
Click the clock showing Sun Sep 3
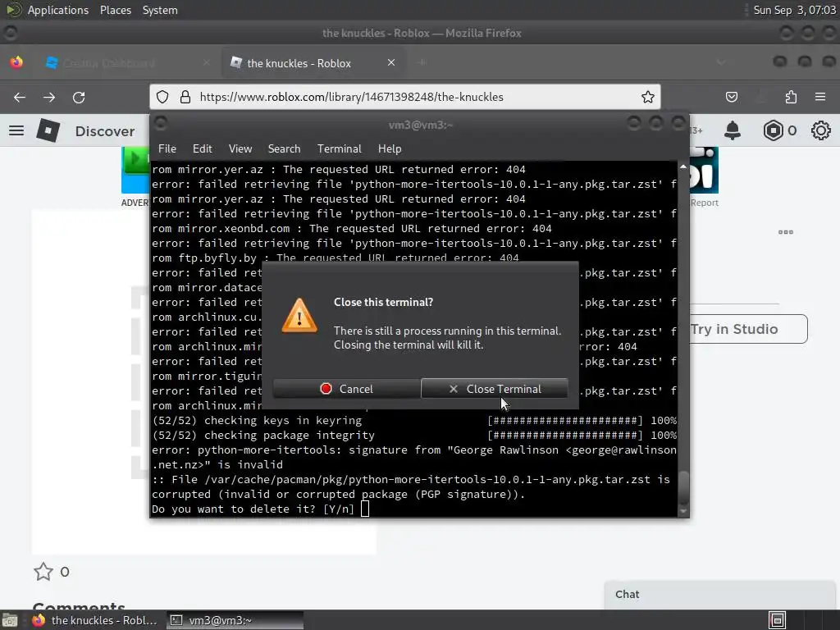point(794,10)
